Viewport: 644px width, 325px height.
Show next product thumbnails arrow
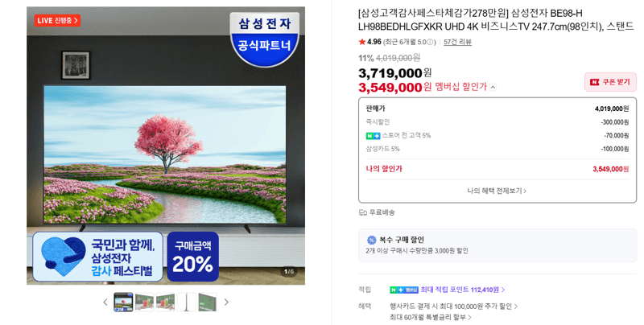[x=226, y=302]
